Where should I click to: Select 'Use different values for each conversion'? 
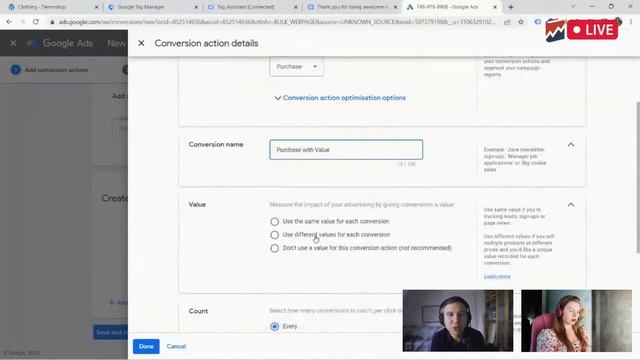click(x=274, y=235)
